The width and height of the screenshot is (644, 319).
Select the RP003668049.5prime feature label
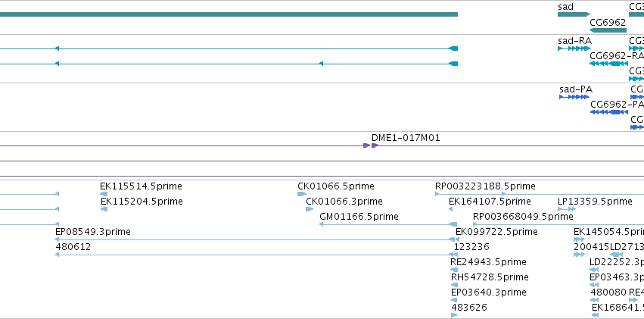523,216
